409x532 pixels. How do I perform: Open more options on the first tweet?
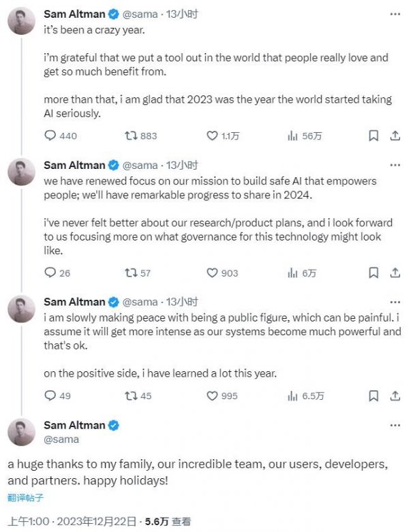click(x=394, y=14)
